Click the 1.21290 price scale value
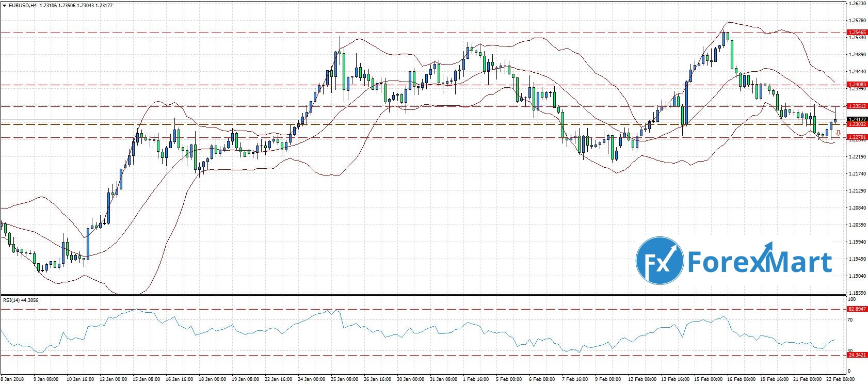 coord(857,191)
